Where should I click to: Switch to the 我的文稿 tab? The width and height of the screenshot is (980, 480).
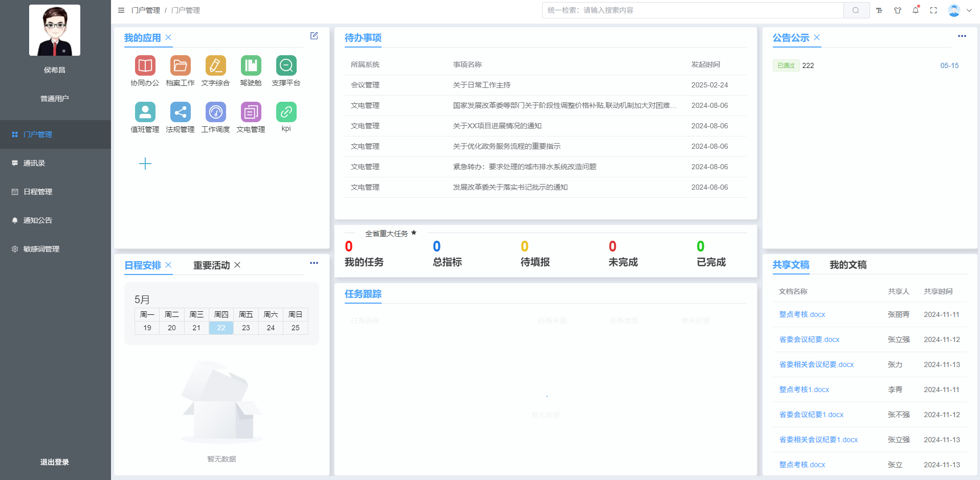coord(848,265)
